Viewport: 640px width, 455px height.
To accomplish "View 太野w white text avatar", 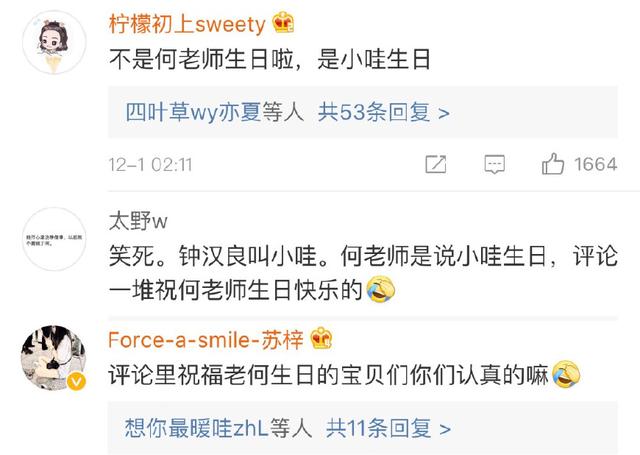I will coord(54,239).
